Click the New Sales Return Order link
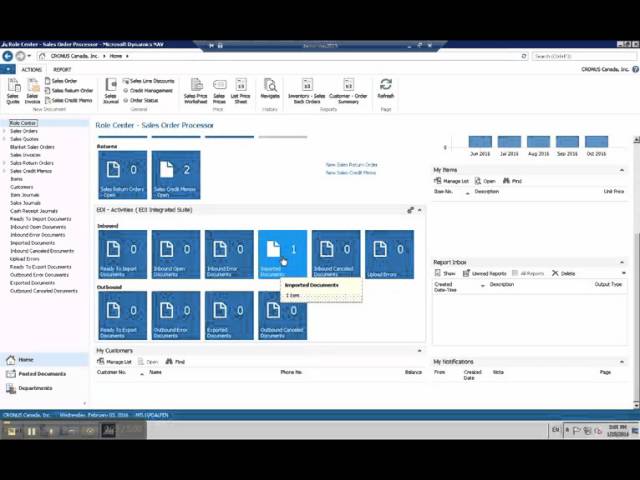This screenshot has height=480, width=640. pyautogui.click(x=351, y=165)
